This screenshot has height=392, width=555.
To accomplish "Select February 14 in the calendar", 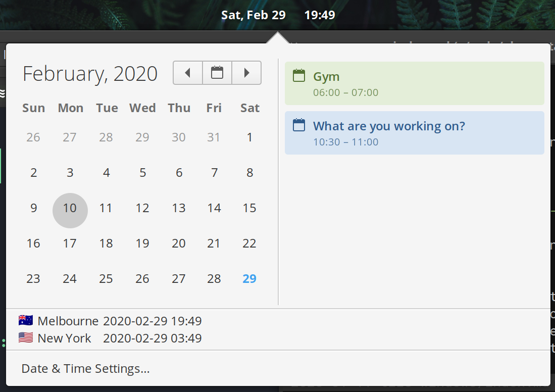I will [x=214, y=208].
